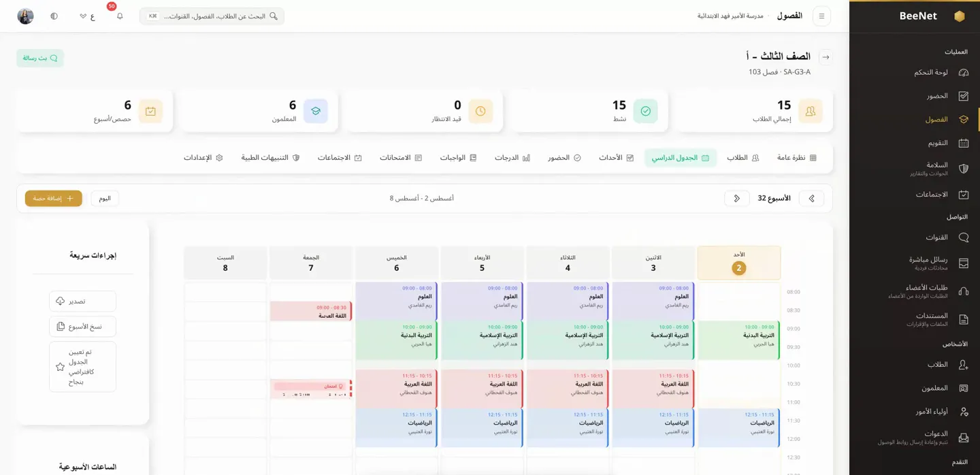The image size is (980, 475).
Task: Open لوحة التحكم in sidebar
Action: pyautogui.click(x=941, y=72)
